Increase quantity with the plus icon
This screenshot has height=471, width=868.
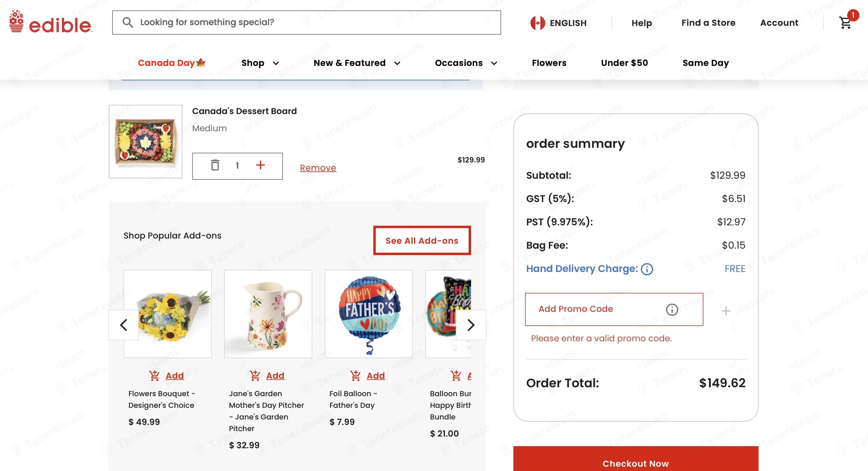click(260, 165)
